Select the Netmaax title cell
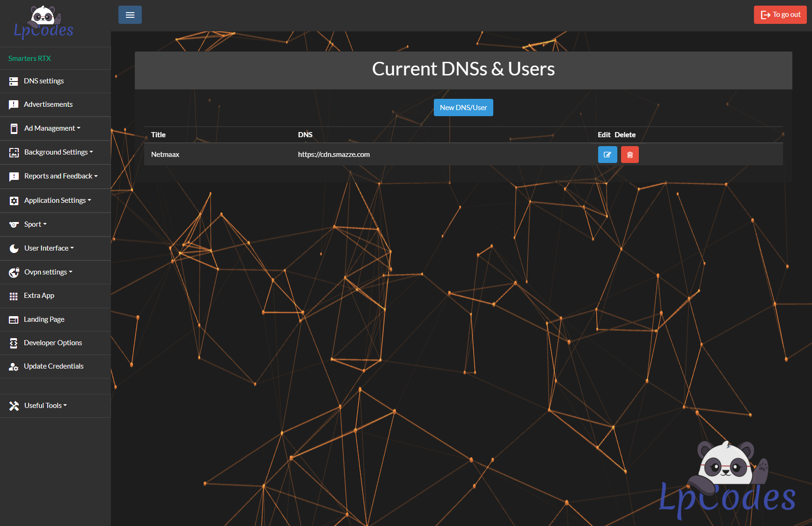Screen dimensions: 812x526 point(165,155)
